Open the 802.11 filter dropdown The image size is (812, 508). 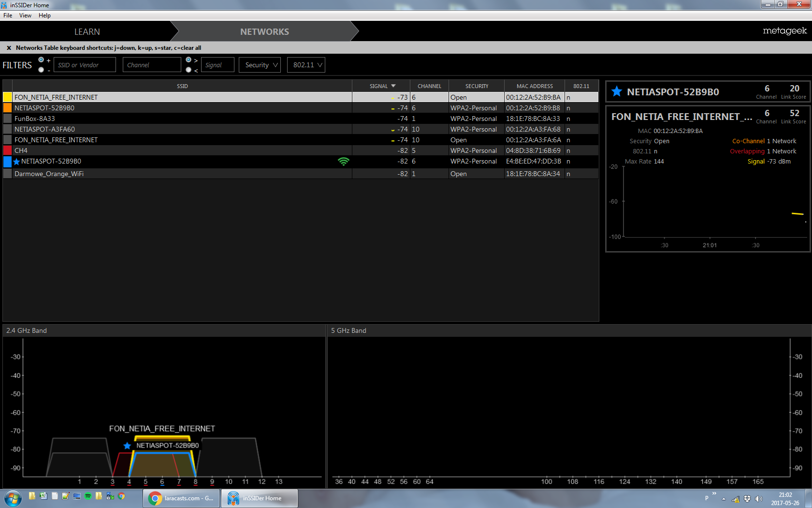tap(306, 65)
